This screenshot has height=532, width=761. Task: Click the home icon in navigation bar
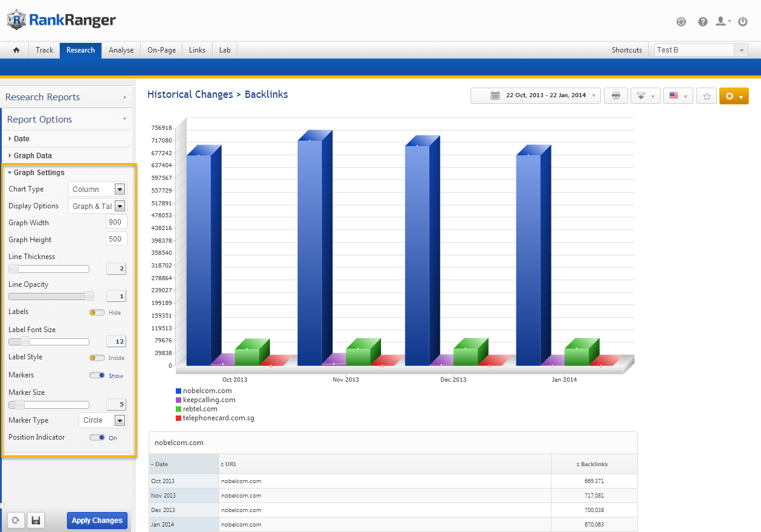(x=16, y=50)
